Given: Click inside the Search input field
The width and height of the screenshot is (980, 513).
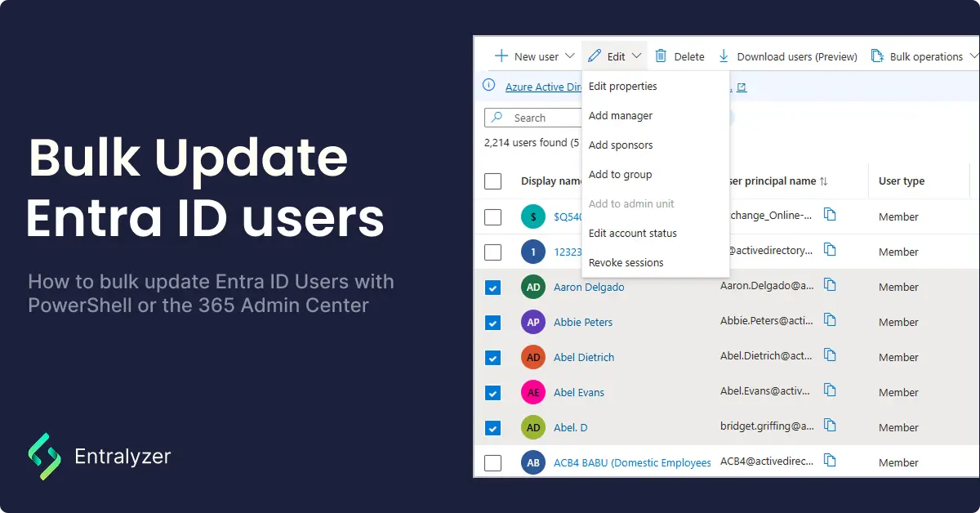Looking at the screenshot, I should [x=543, y=117].
